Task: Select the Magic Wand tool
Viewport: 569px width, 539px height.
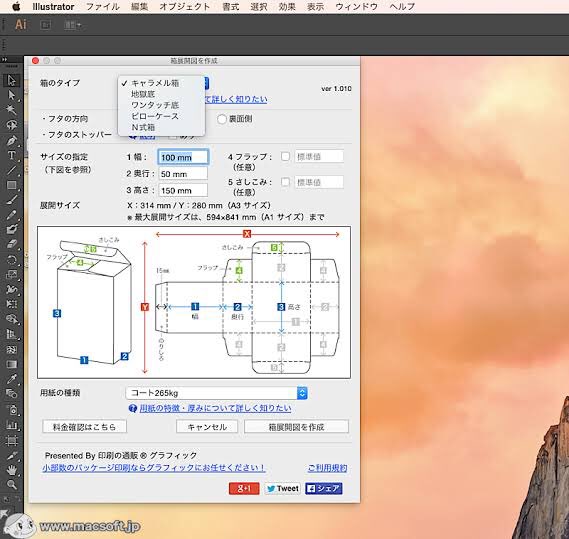Action: [11, 109]
